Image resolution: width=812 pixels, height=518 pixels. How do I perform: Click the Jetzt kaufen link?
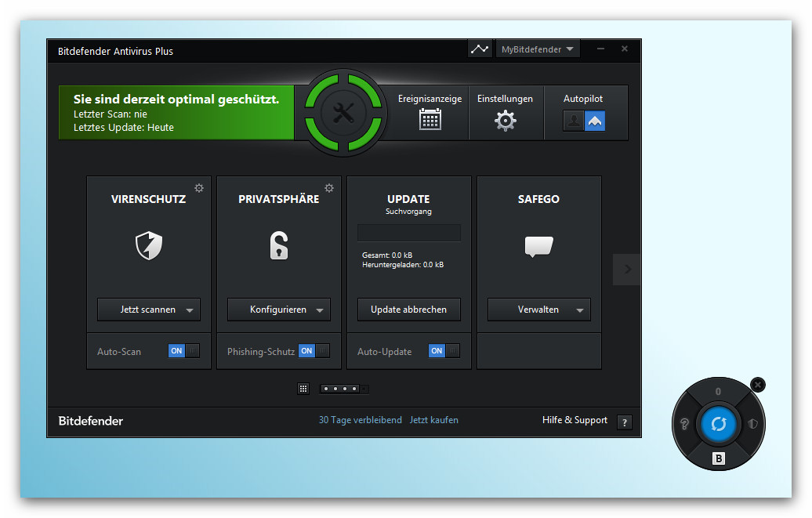(433, 420)
